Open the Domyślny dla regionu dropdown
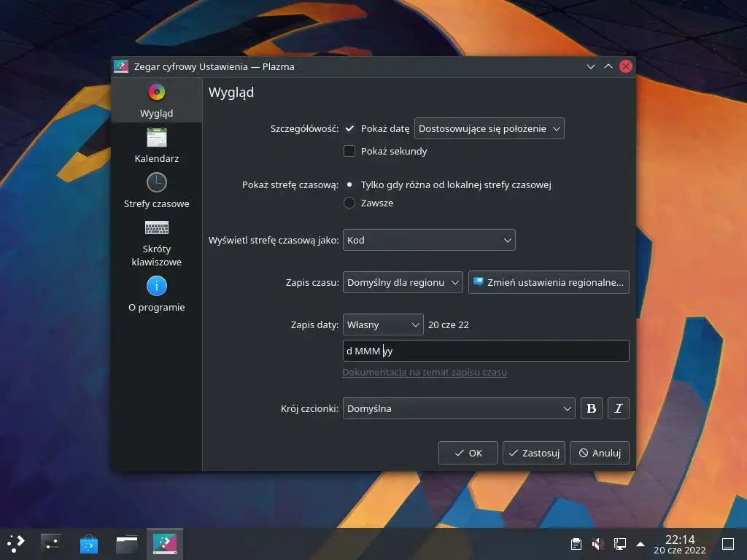This screenshot has width=747, height=560. tap(403, 282)
